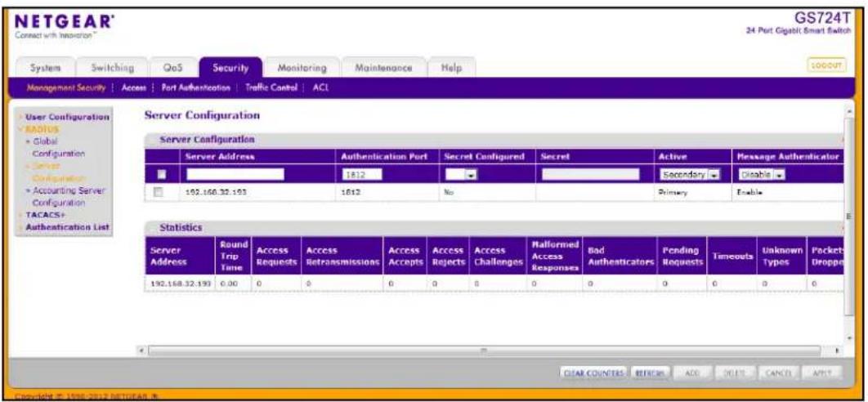
Task: Click the Secret input field
Action: [x=590, y=174]
